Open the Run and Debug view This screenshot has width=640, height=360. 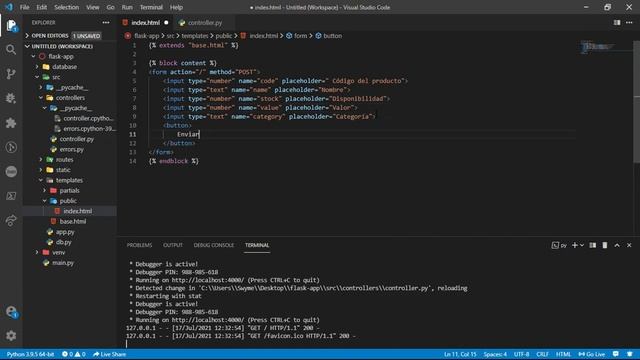[11, 98]
